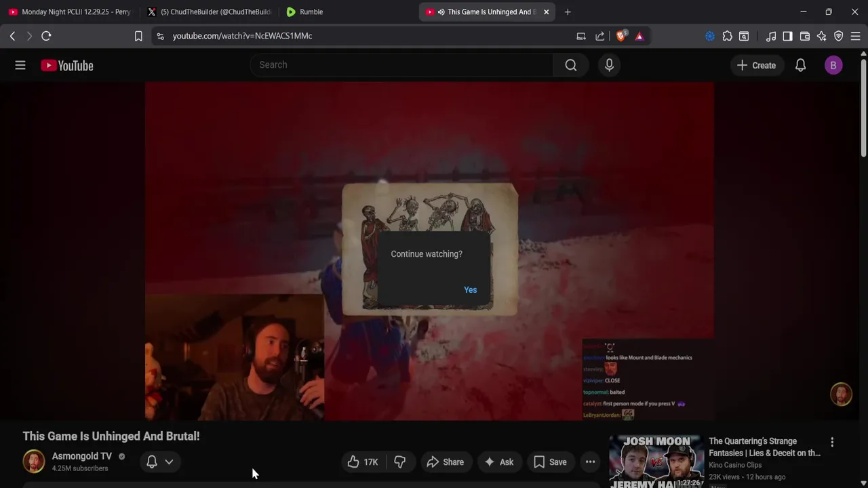Switch to Monday Night PCLII browser tab
This screenshot has width=868, height=488.
[x=68, y=12]
